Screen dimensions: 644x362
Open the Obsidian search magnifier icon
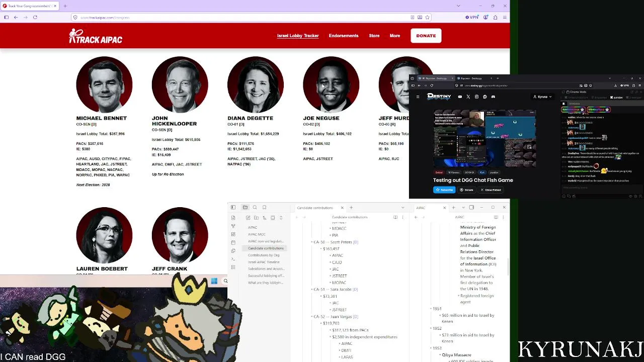click(255, 207)
